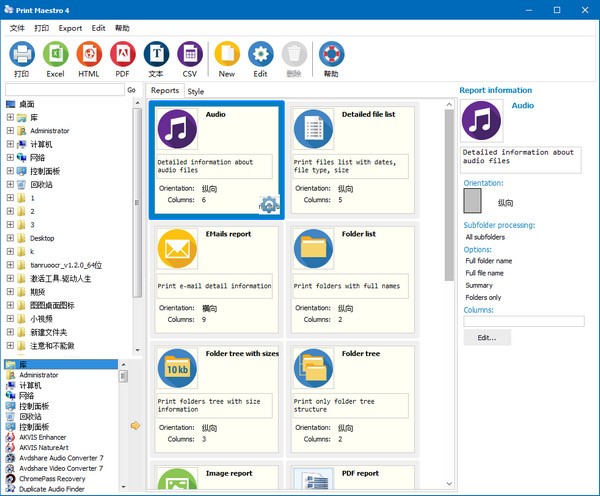Click the Edit... button in Report information
600x496 pixels.
pos(487,338)
